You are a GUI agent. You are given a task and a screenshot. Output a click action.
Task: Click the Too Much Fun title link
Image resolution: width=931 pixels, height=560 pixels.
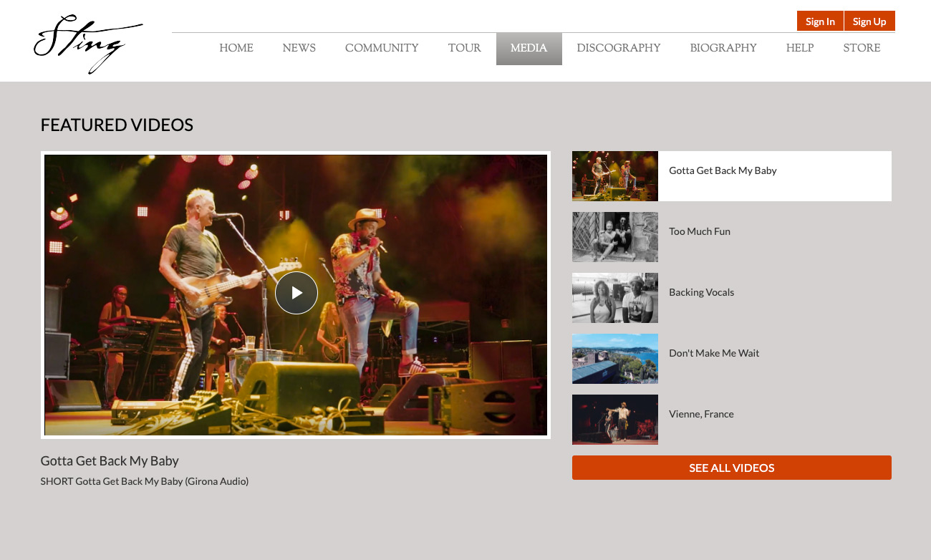click(699, 231)
